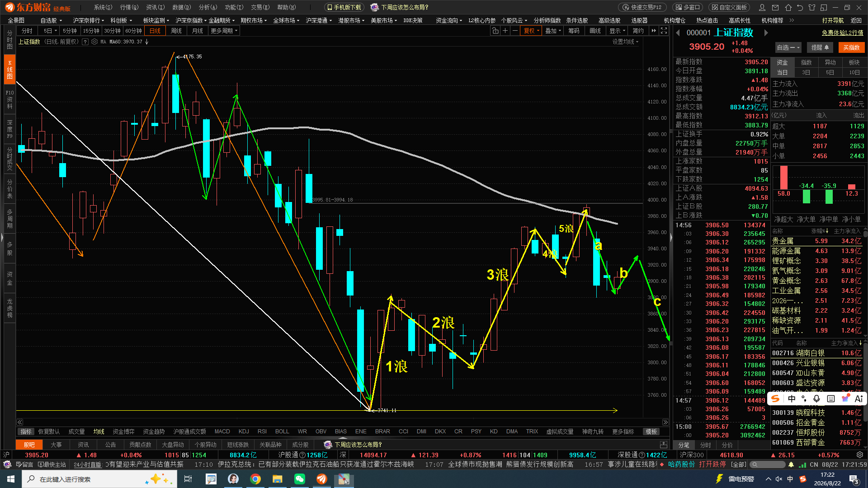Switch chart to 分时 period
The image size is (868, 488).
tap(27, 31)
